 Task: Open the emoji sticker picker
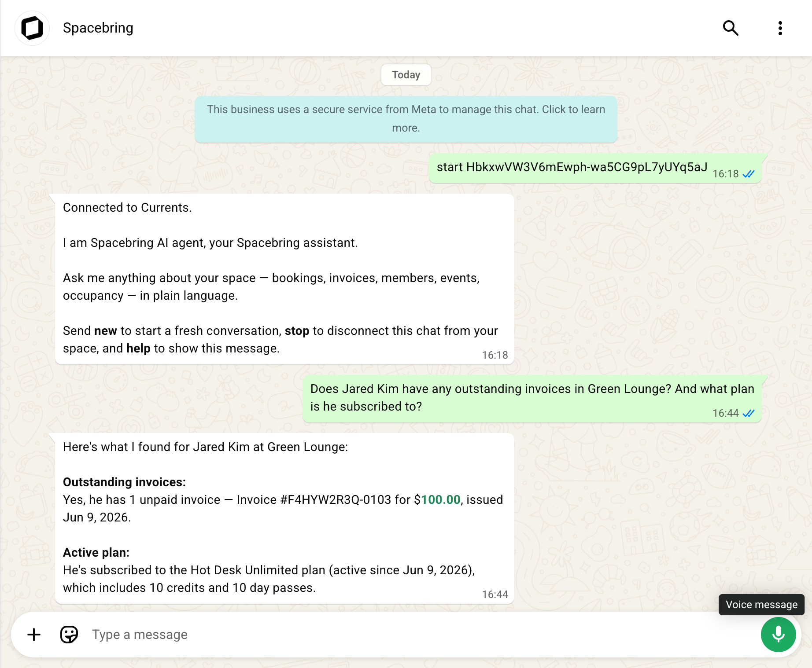pyautogui.click(x=69, y=635)
